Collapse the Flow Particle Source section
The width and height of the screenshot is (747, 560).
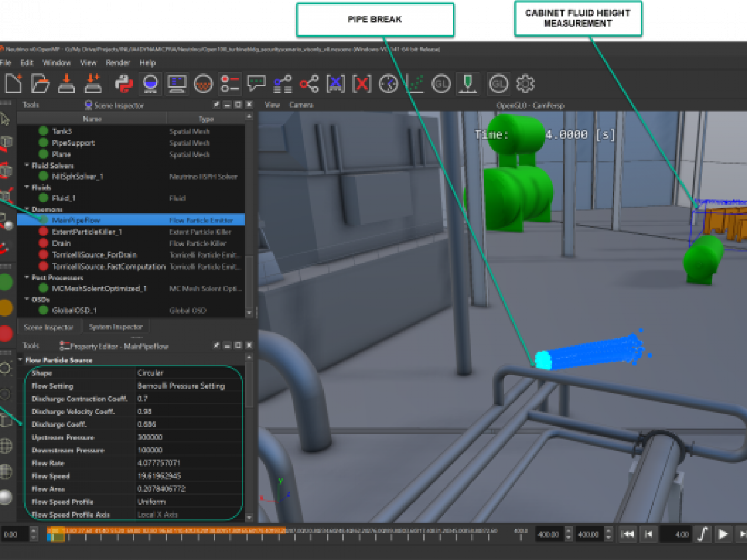pos(21,360)
